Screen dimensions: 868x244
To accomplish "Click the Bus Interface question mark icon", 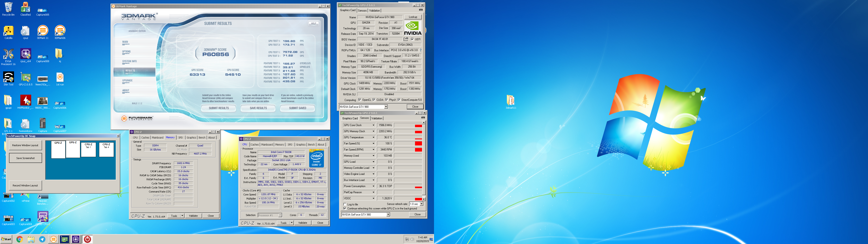I will point(420,50).
